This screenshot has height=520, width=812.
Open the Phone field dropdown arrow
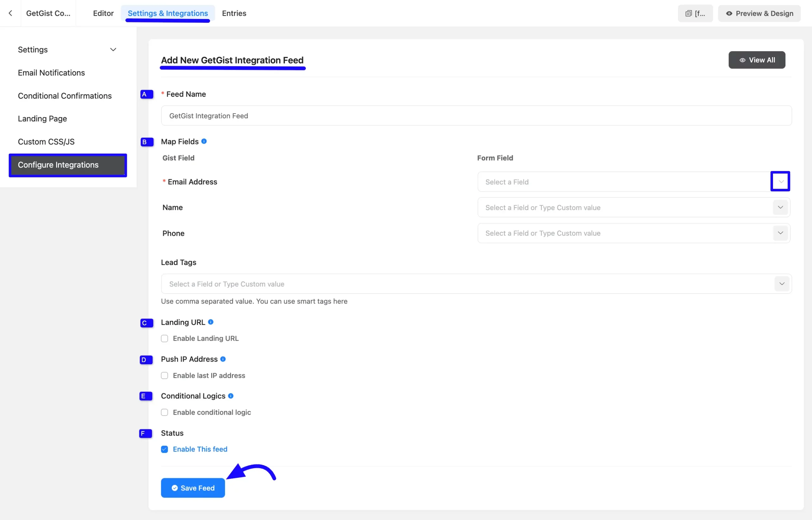point(780,233)
